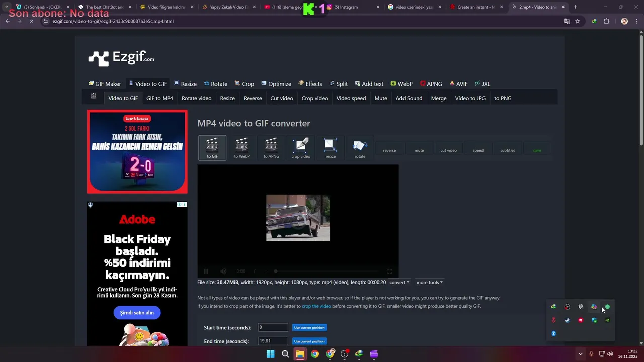Bookmark this page with the star icon
The width and height of the screenshot is (644, 362).
click(578, 21)
